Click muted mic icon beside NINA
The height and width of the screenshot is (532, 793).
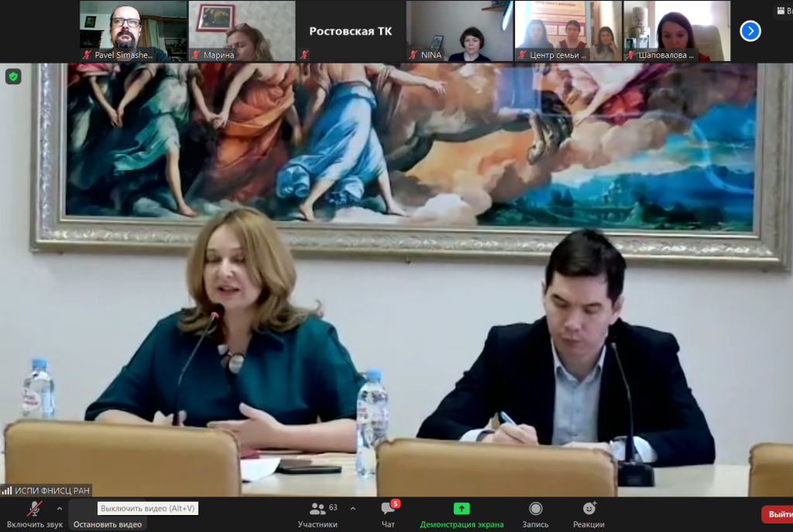414,55
